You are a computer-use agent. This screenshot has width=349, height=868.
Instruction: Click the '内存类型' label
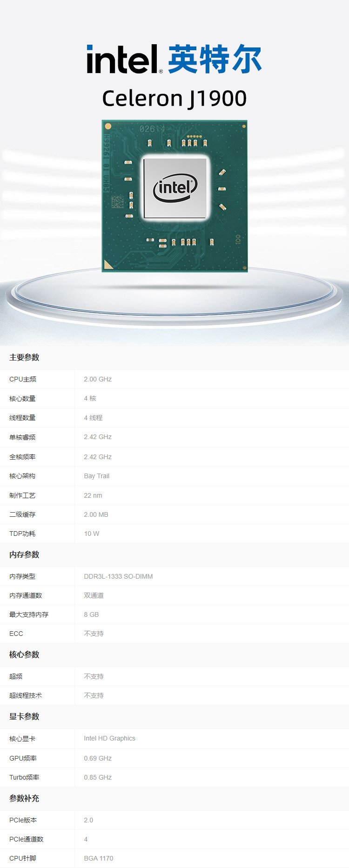click(x=22, y=576)
